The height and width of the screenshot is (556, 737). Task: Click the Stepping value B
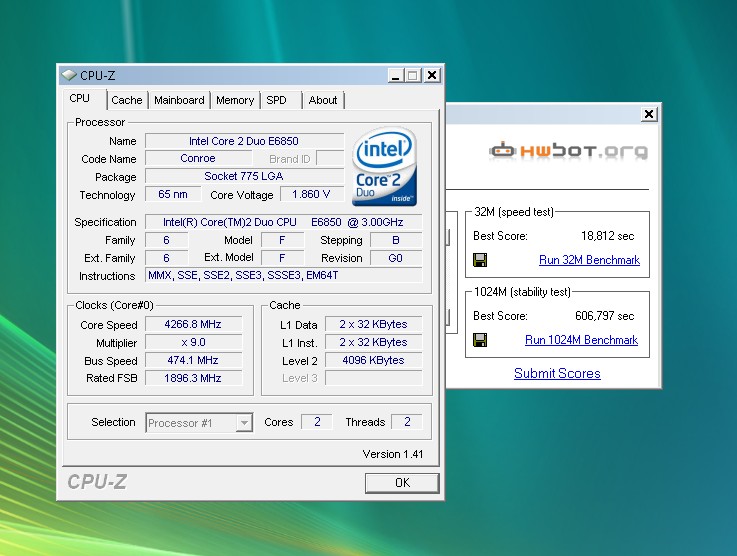[x=396, y=240]
